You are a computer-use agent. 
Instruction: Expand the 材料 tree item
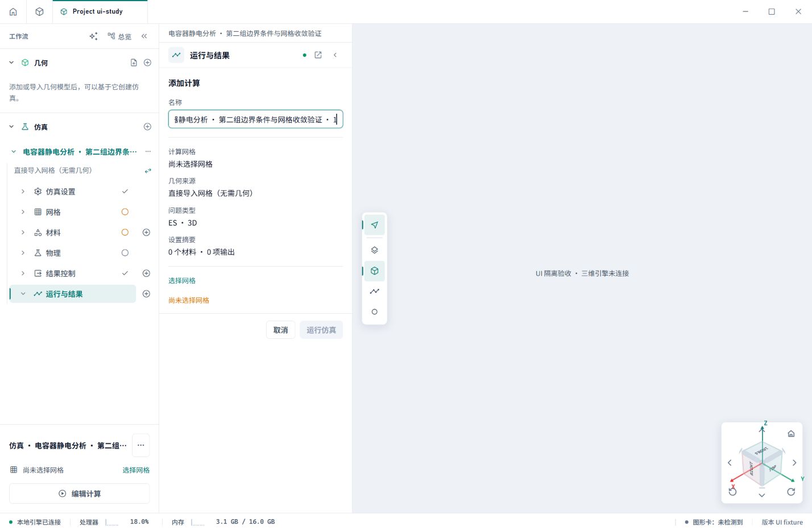click(x=23, y=233)
